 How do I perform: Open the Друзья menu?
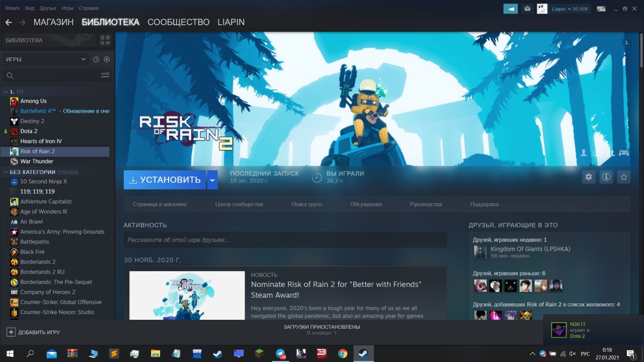pos(48,8)
